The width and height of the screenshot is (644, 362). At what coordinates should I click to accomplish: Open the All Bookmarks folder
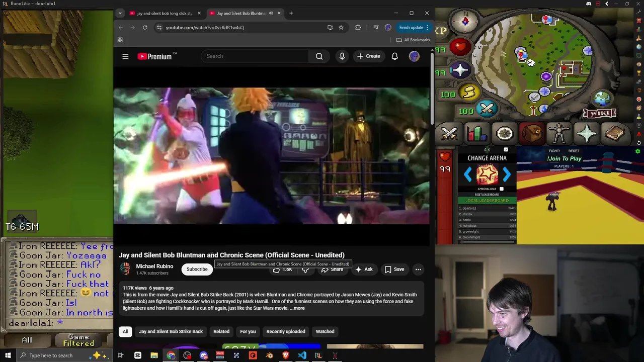pyautogui.click(x=413, y=40)
